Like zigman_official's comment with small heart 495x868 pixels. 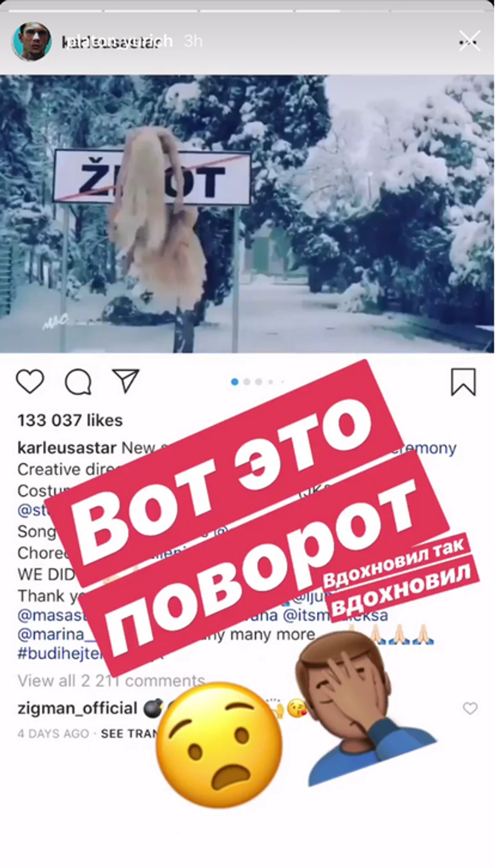470,708
